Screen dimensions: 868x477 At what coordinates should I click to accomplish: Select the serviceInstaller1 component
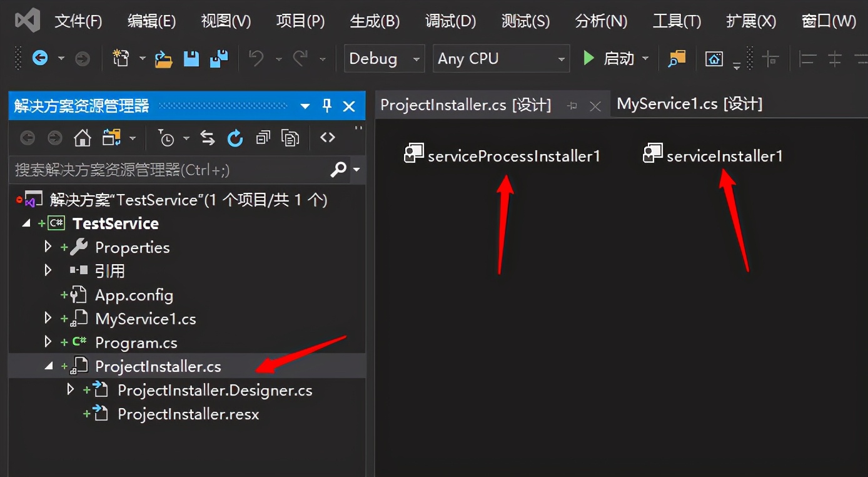tap(713, 155)
